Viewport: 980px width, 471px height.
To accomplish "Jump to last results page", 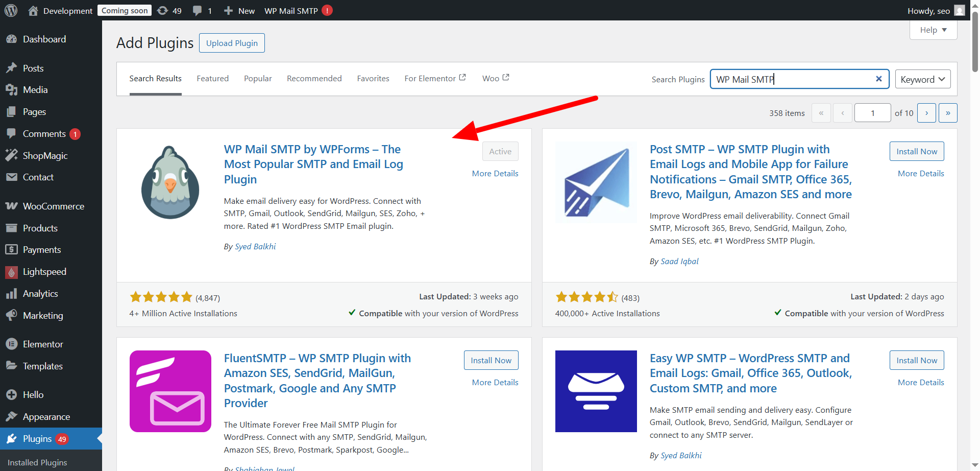I will (948, 113).
